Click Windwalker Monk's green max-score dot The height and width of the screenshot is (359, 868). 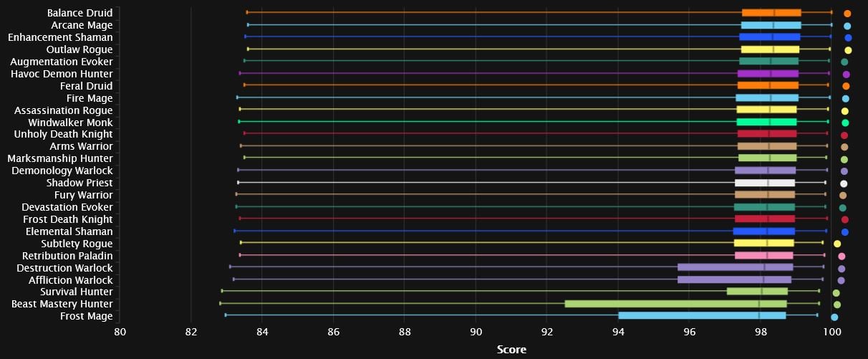pyautogui.click(x=845, y=123)
